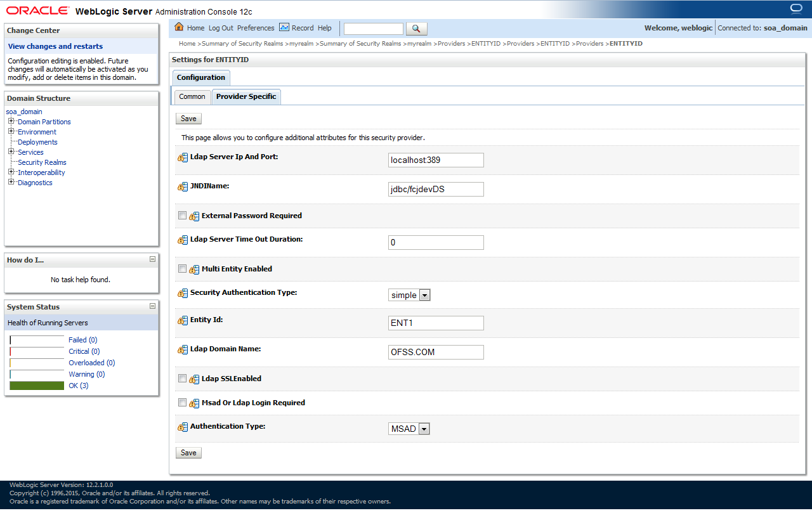Expand Environment tree node

click(11, 131)
